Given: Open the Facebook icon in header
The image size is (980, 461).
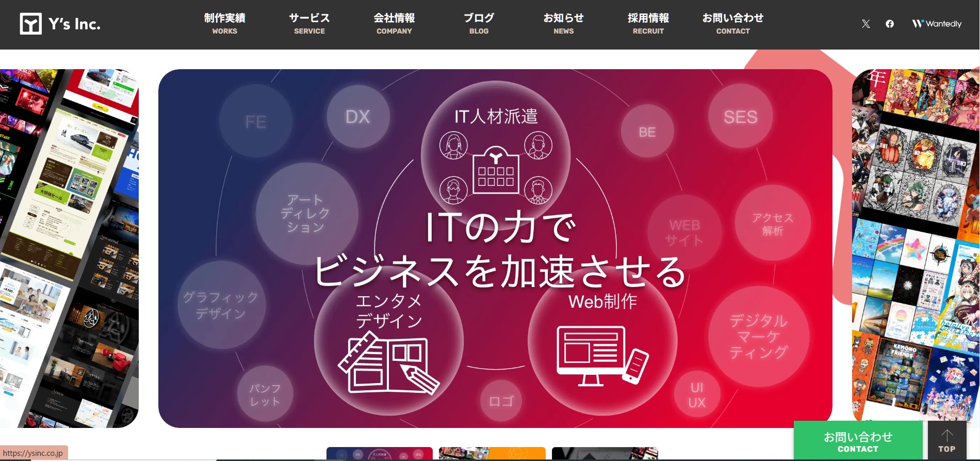Looking at the screenshot, I should pyautogui.click(x=890, y=24).
